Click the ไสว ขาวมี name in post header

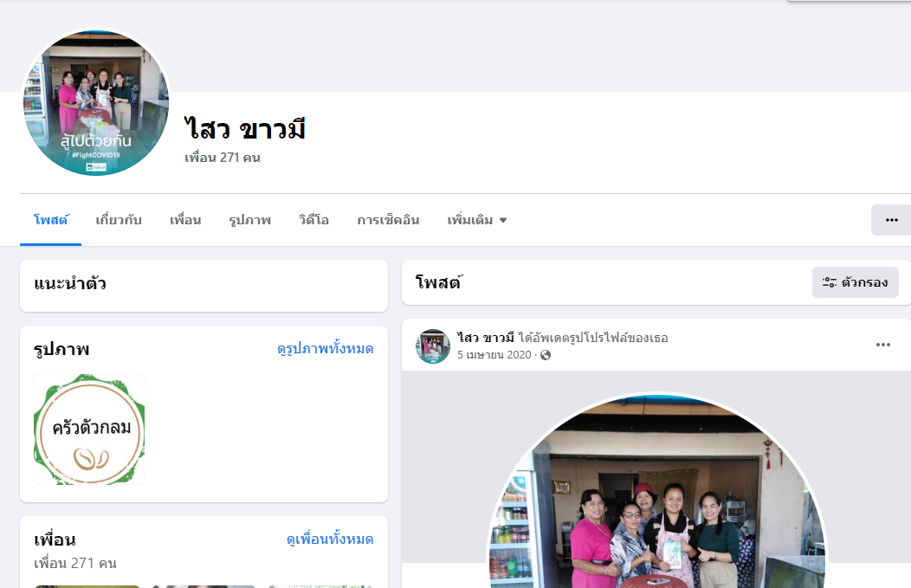486,338
